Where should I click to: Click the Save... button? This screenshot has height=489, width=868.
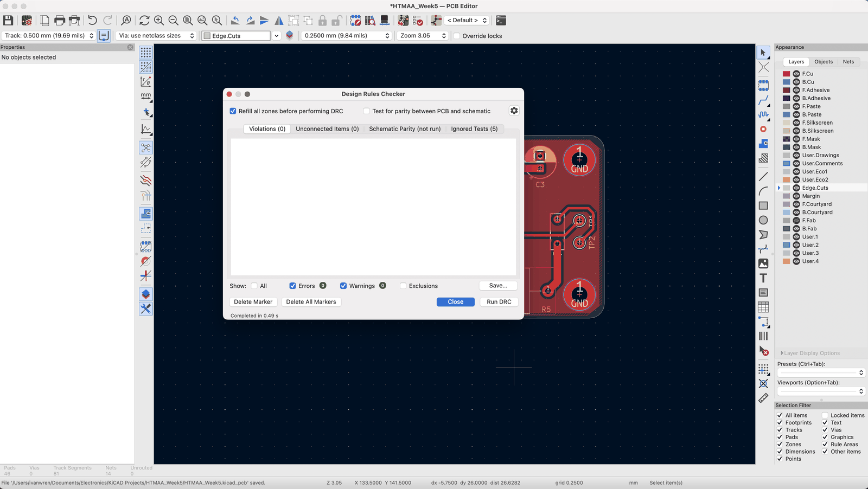click(x=498, y=285)
